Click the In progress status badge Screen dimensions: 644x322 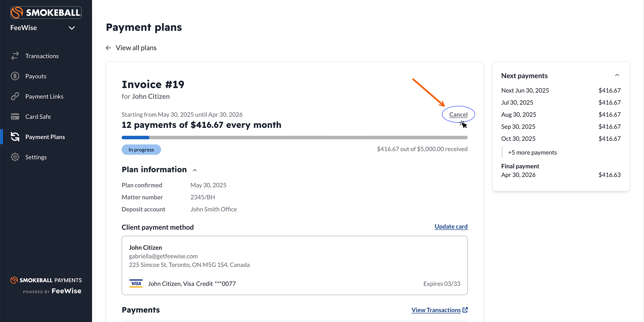(x=141, y=150)
